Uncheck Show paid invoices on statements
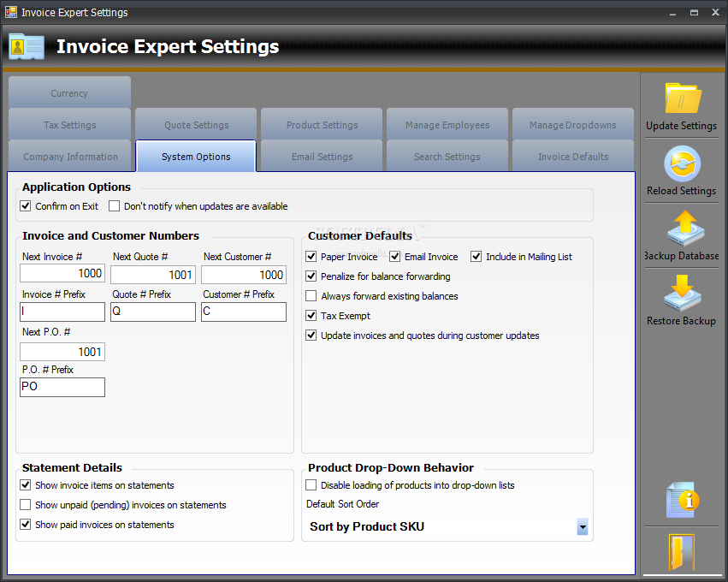 click(x=26, y=525)
